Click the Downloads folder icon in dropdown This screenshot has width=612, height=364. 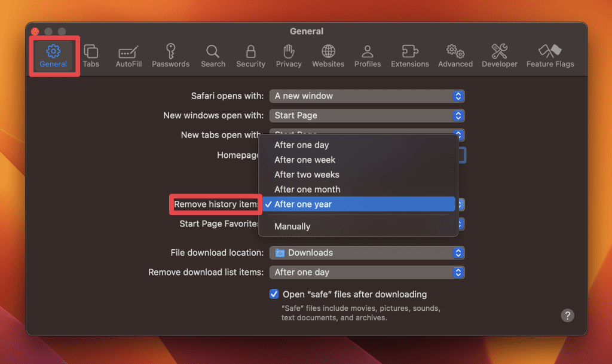click(x=280, y=253)
